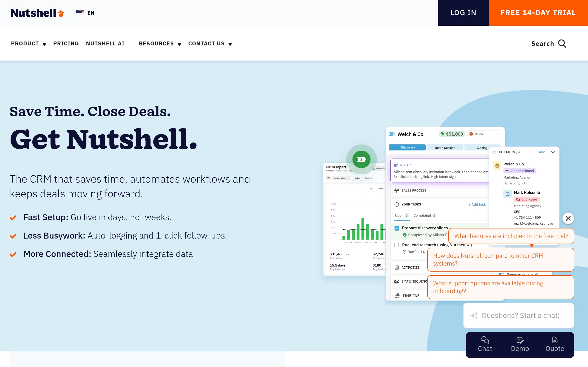Toggle the Summarize this call switch
The width and height of the screenshot is (588, 367).
(501, 274)
